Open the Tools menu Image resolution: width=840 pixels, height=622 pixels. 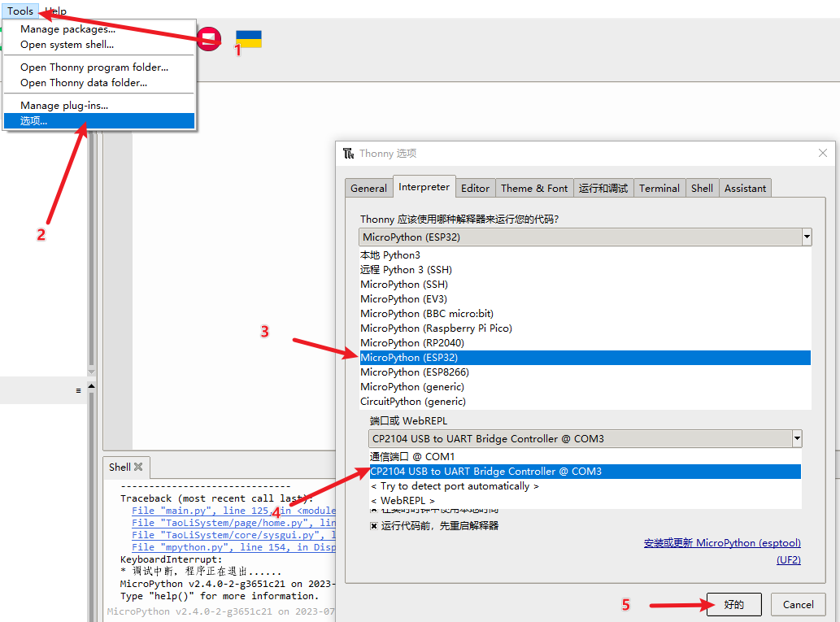(x=20, y=11)
